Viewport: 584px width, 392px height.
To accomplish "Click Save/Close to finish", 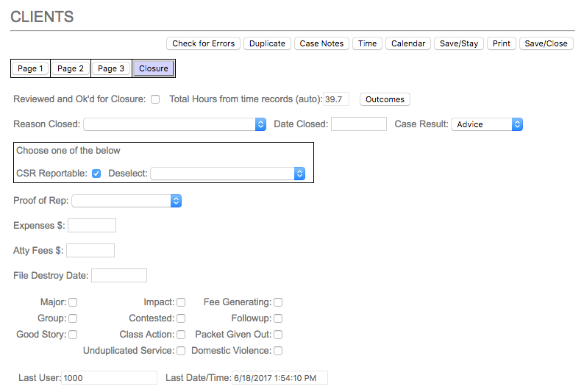I will pyautogui.click(x=546, y=43).
